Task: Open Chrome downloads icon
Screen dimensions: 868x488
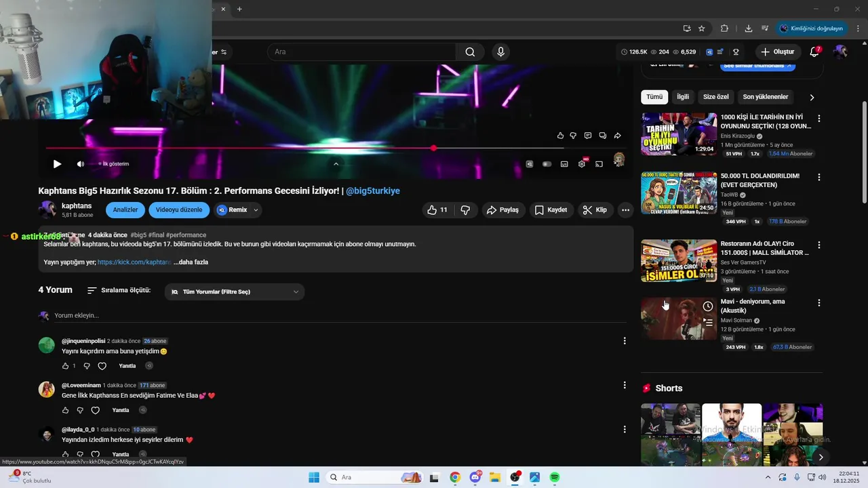Action: point(749,28)
